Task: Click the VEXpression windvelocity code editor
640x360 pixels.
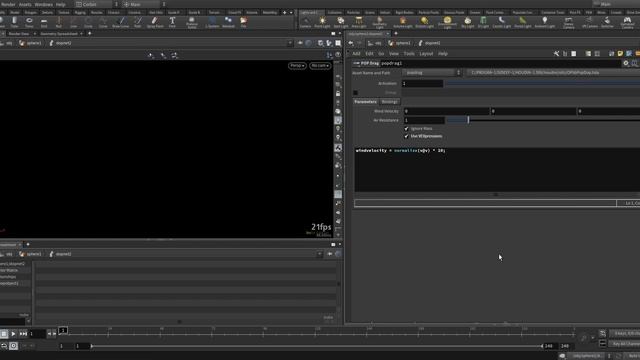Action: point(497,169)
